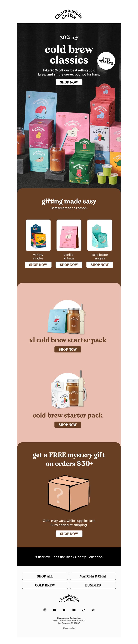Open the Facebook social icon
The width and height of the screenshot is (138, 644).
pos(55,610)
